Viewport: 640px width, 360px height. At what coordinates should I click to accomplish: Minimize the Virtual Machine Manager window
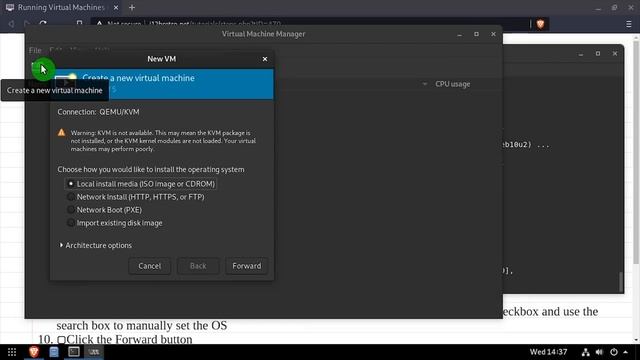[460, 34]
